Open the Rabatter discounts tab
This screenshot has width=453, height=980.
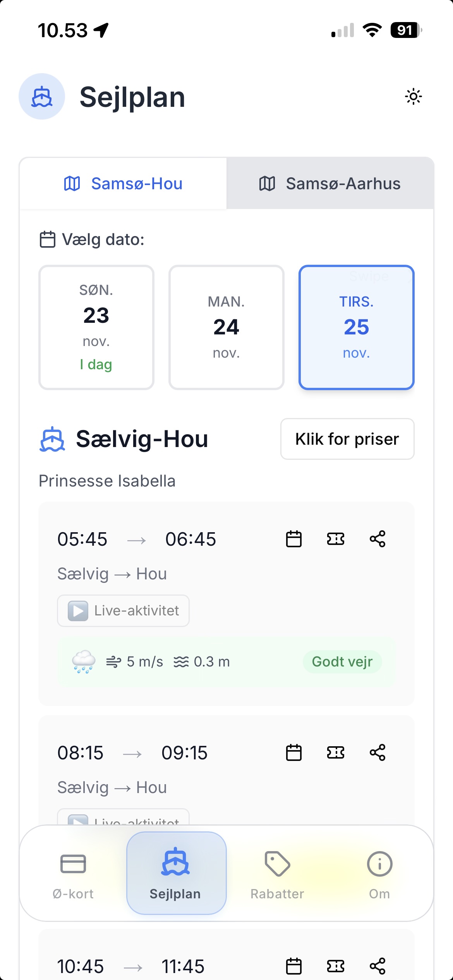tap(277, 873)
